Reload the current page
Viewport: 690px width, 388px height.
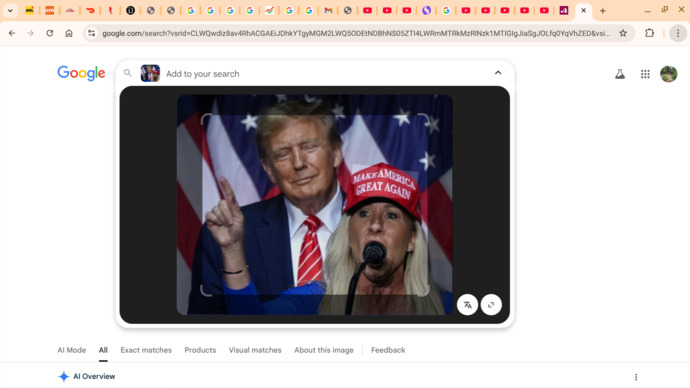click(50, 33)
